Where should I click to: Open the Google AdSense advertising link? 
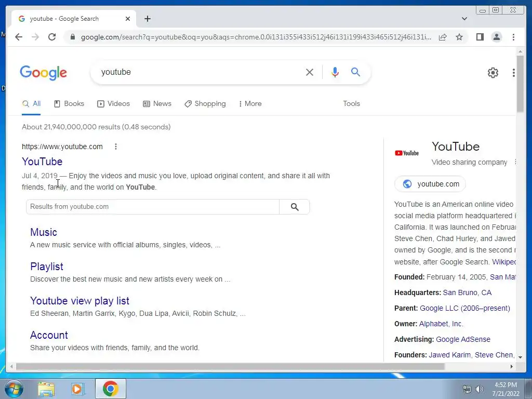point(463,339)
